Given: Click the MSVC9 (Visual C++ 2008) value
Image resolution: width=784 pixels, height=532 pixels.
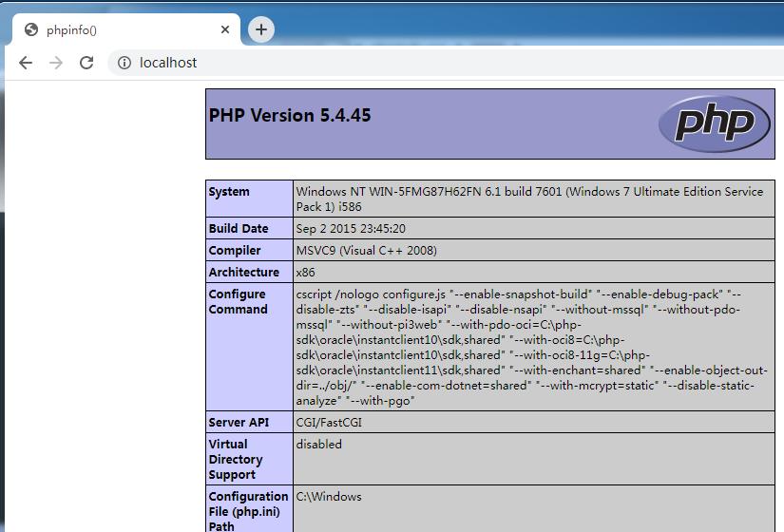Looking at the screenshot, I should tap(367, 251).
